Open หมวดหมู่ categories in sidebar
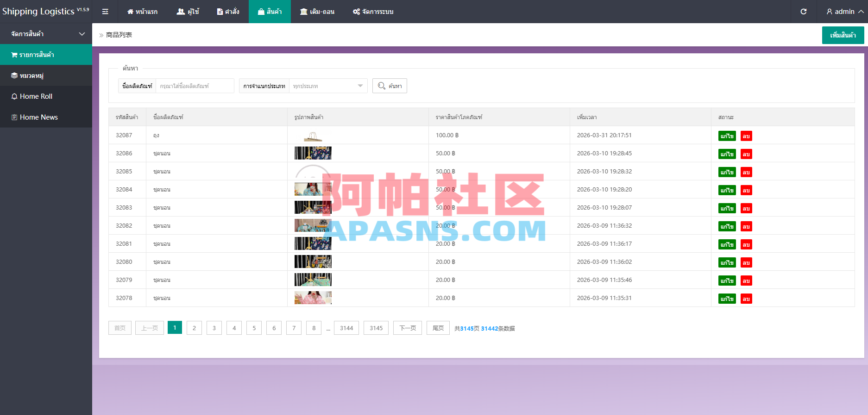The image size is (868, 415). click(x=46, y=76)
